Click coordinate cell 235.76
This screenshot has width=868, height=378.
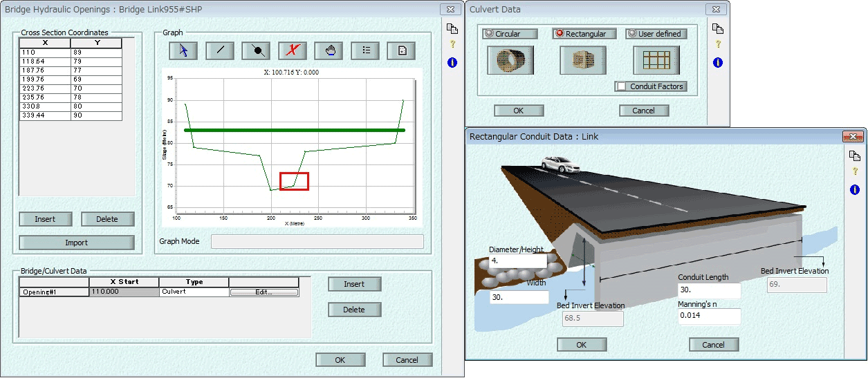(45, 97)
